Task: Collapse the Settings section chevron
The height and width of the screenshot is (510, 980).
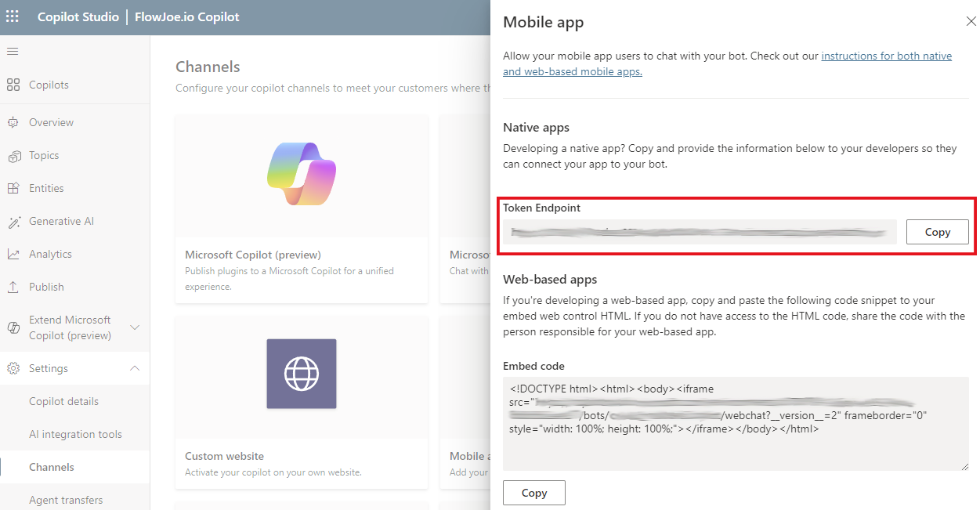Action: [x=135, y=368]
